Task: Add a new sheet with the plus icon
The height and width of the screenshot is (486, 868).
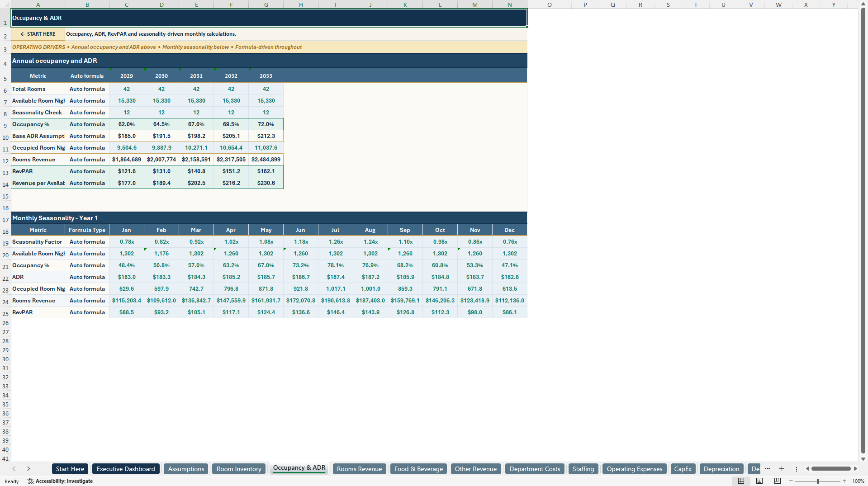Action: point(782,469)
